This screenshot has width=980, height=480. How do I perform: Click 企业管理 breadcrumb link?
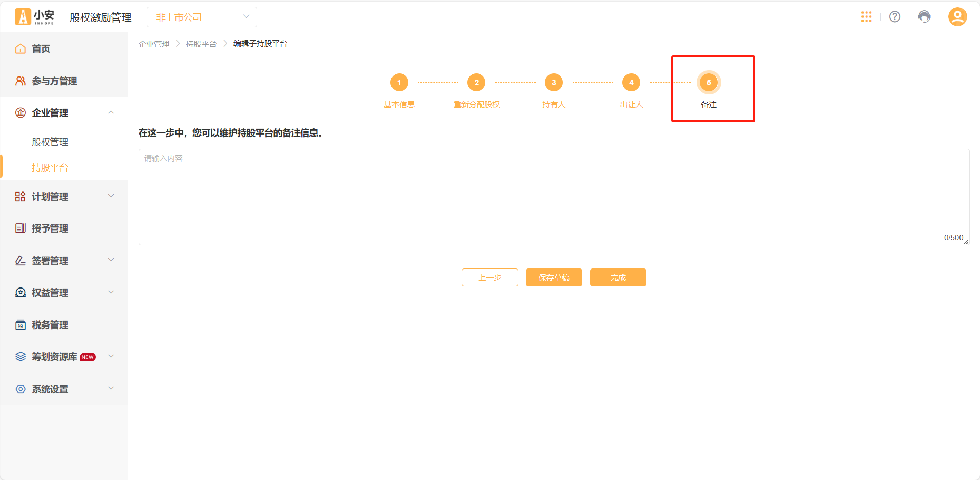pyautogui.click(x=154, y=44)
